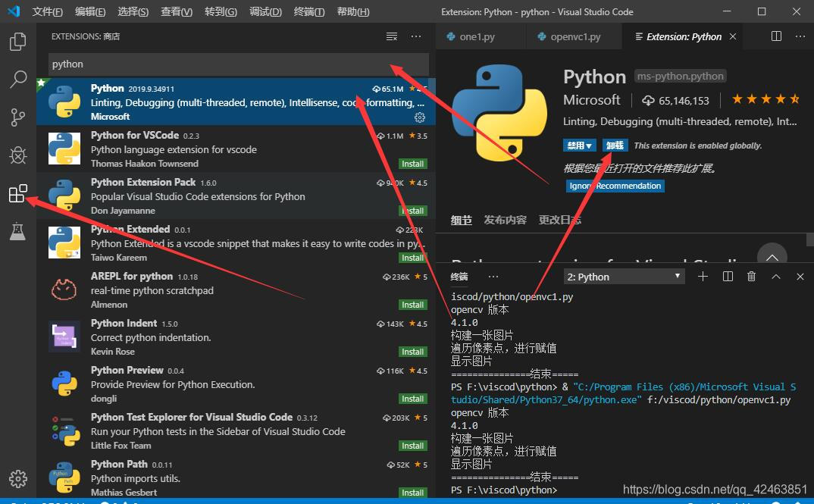Open 帮助(H) menu

[353, 11]
